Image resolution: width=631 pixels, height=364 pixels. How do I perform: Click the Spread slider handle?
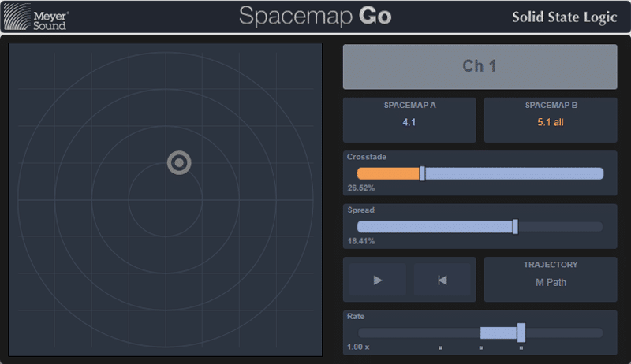(515, 227)
